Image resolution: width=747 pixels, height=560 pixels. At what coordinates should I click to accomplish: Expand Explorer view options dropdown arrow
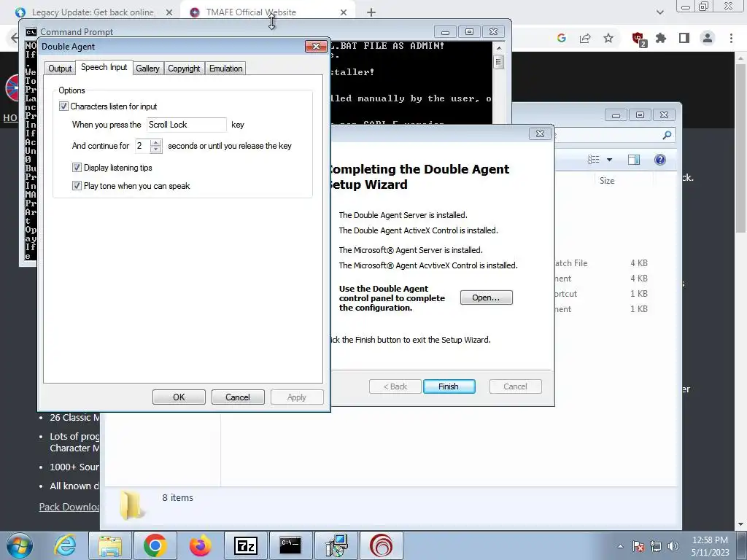coord(609,160)
